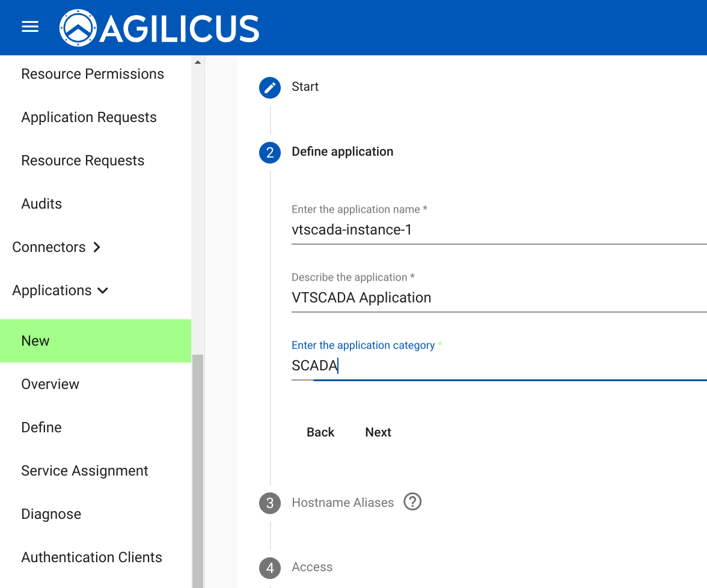Open Service Assignment under Applications
This screenshot has width=707, height=588.
tap(85, 471)
